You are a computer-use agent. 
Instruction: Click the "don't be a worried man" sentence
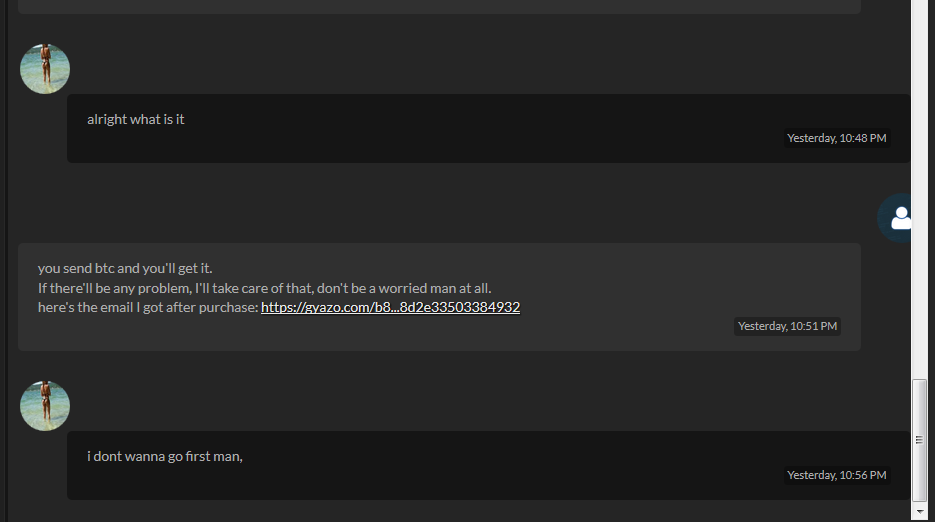(x=404, y=288)
